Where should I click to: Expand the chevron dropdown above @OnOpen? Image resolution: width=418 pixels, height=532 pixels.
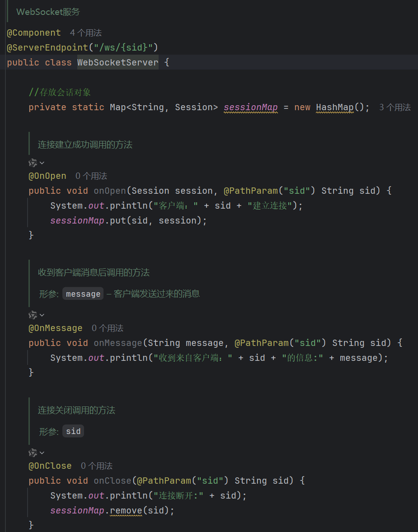[42, 163]
